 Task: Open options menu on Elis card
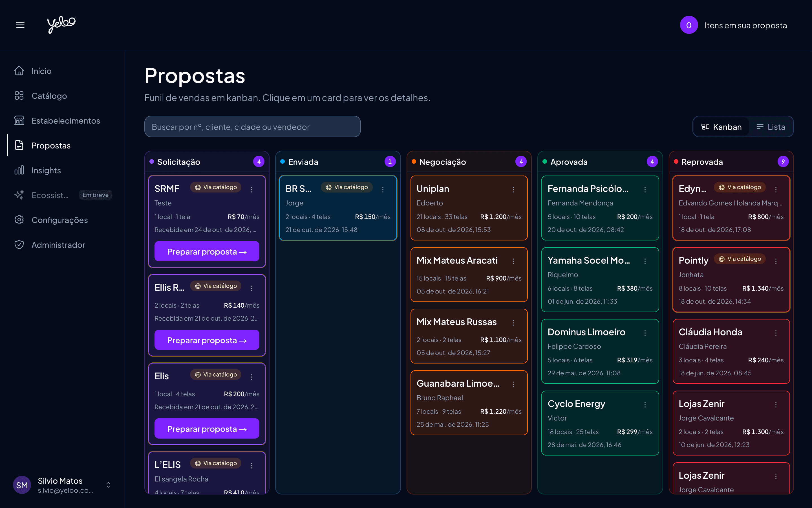[x=251, y=377]
